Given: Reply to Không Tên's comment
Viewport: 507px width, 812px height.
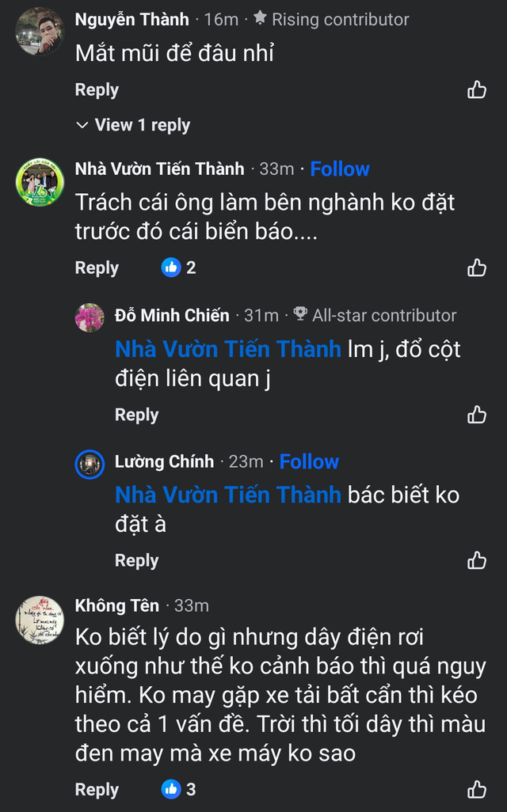Looking at the screenshot, I should coord(97,790).
